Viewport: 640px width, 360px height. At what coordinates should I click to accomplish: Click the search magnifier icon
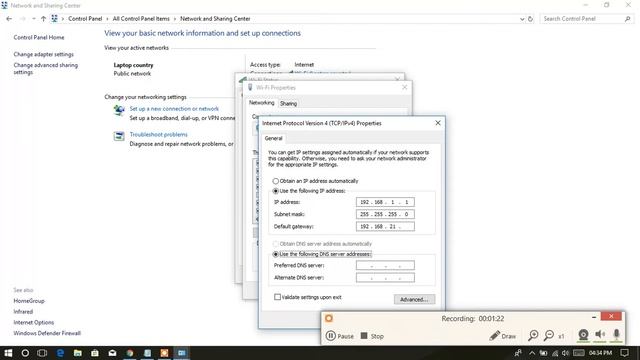[x=628, y=19]
